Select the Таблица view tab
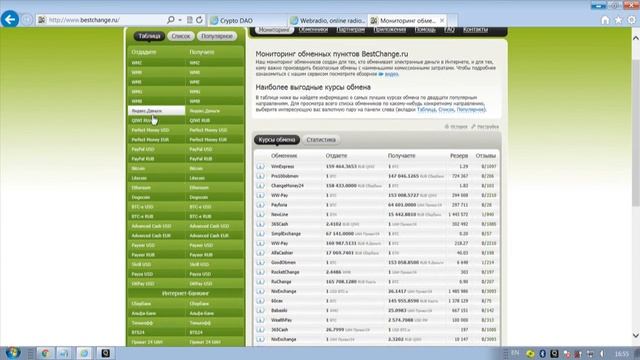The height and width of the screenshot is (360, 640). [x=149, y=36]
